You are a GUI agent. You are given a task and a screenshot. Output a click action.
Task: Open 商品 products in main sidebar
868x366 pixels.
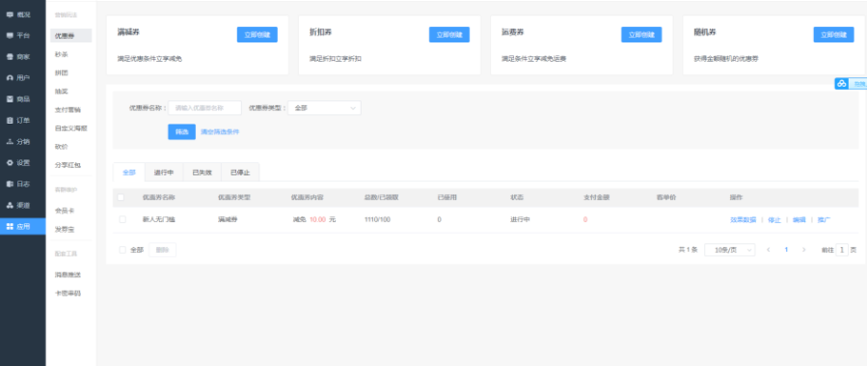point(23,99)
